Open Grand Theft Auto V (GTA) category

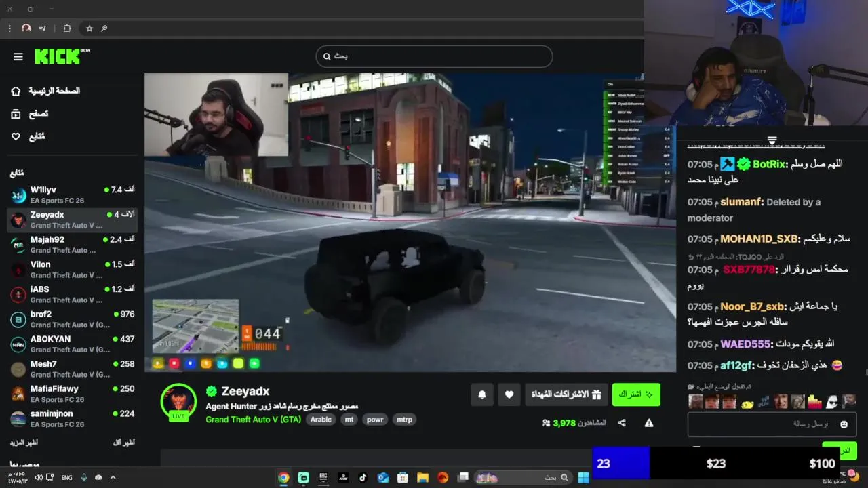(x=253, y=420)
